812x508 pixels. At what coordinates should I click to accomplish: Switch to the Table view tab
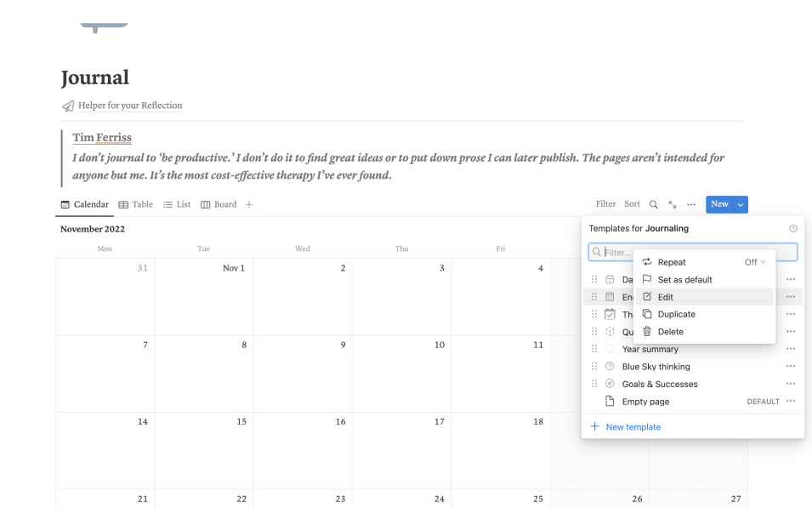click(136, 204)
